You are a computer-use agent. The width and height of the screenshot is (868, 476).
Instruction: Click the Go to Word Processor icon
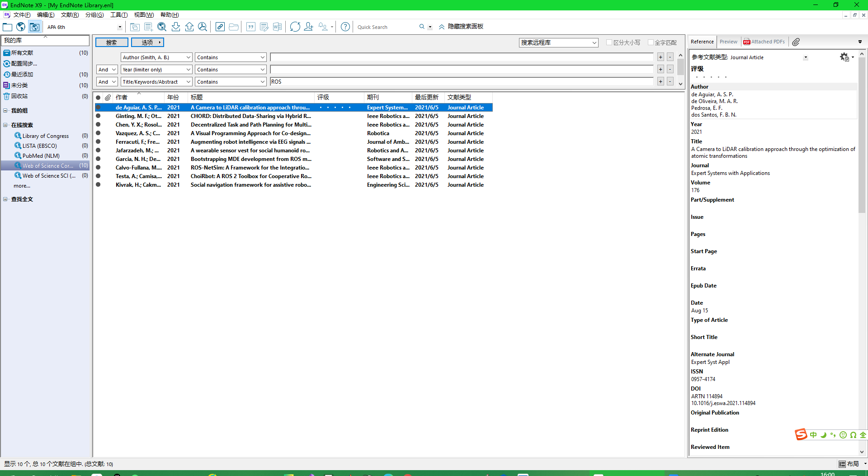tap(278, 27)
